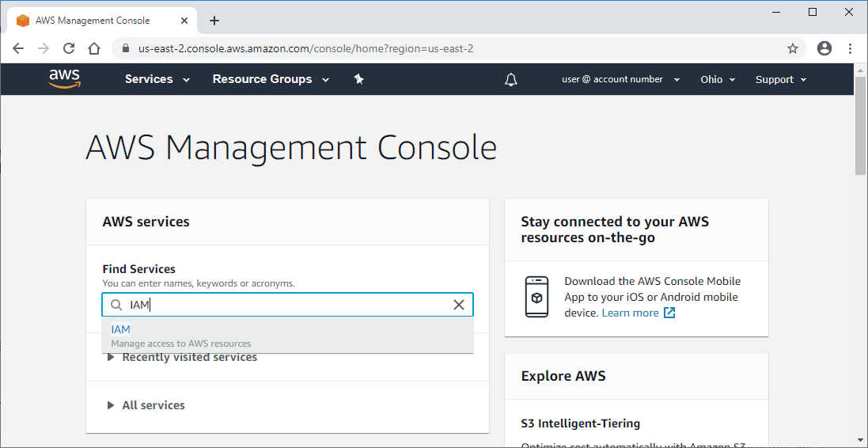Click the page vertical scrollbar thumb
Screen dimensions: 868x448
tap(861, 127)
